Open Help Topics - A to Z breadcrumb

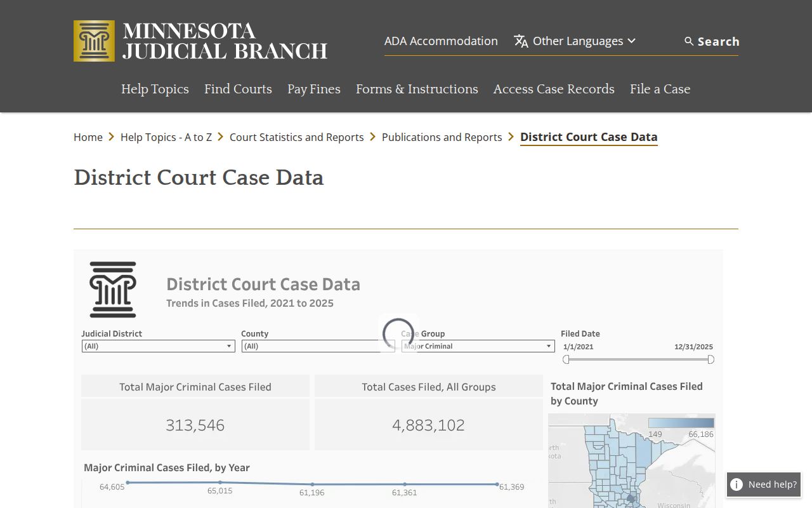[166, 137]
